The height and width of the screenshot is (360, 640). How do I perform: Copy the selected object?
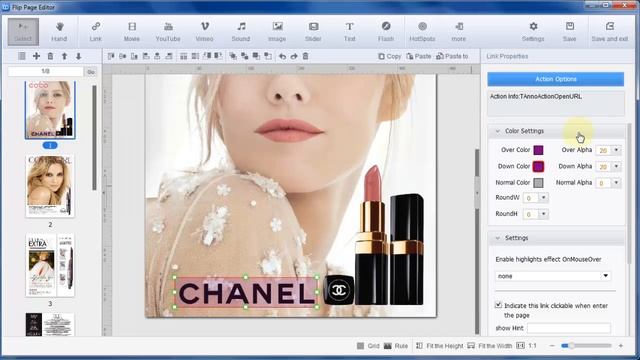[x=389, y=56]
